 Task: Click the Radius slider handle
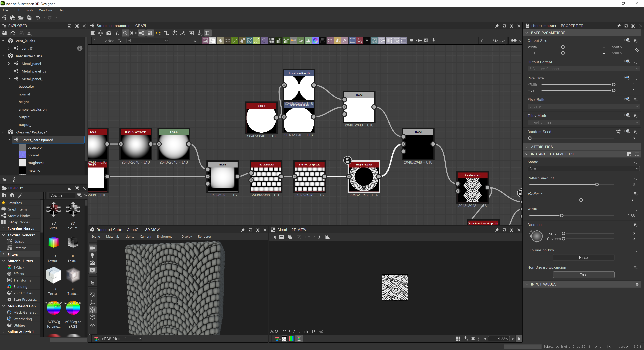(x=581, y=200)
